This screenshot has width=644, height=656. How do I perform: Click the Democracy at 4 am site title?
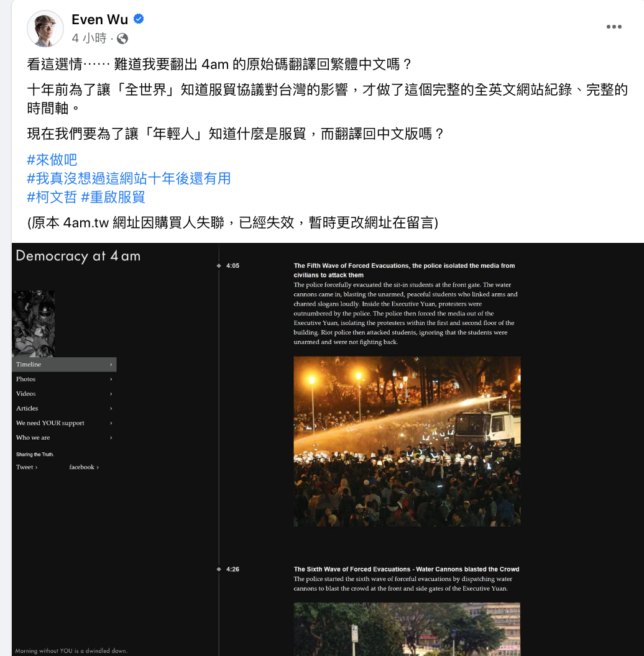tap(78, 256)
